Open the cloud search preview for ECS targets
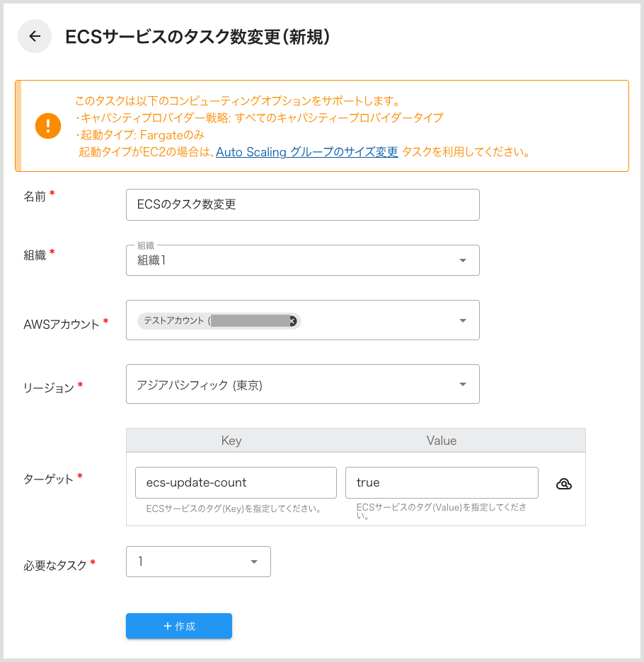 tap(563, 483)
